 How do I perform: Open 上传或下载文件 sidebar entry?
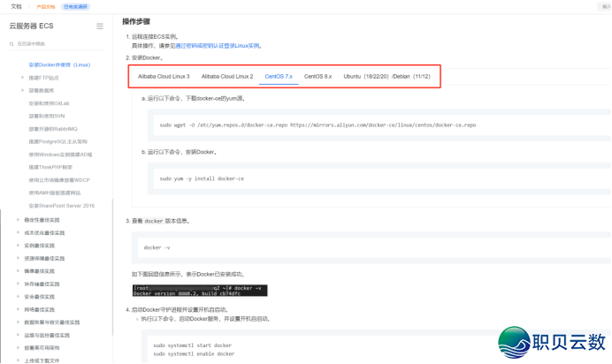pyautogui.click(x=42, y=360)
